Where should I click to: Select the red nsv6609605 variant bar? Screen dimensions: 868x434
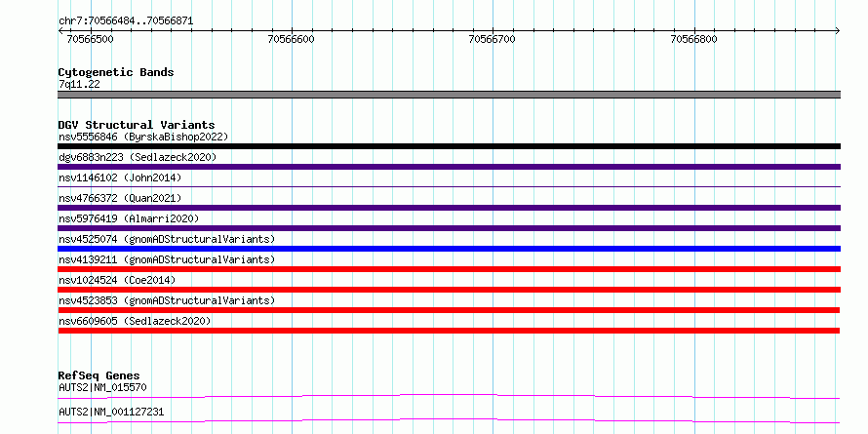coord(449,331)
